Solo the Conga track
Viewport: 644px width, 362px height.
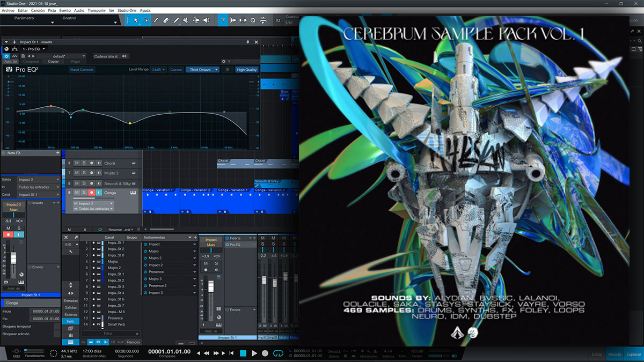click(x=84, y=193)
